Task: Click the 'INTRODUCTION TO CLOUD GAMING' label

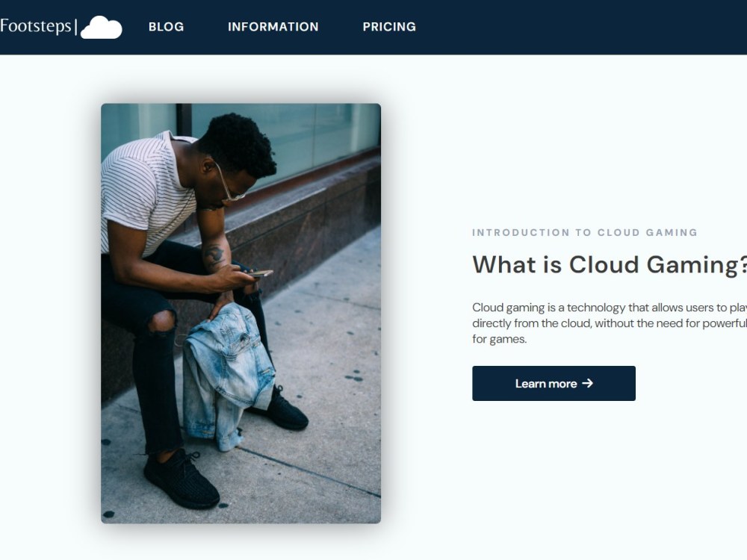Action: (585, 232)
